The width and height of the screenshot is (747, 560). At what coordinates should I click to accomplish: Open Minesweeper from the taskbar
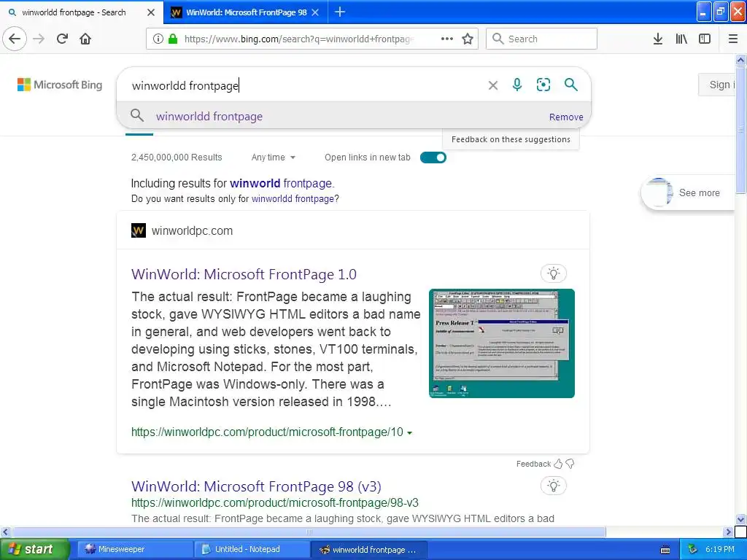135,549
